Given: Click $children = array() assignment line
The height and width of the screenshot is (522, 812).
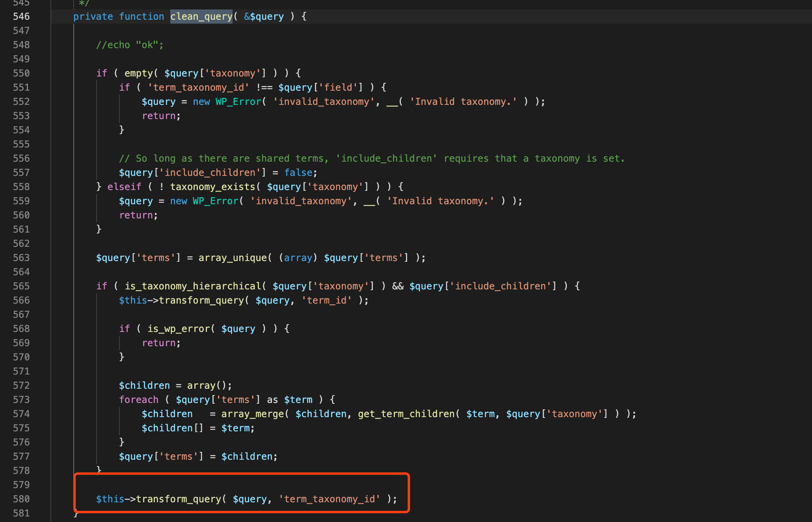Looking at the screenshot, I should click(175, 386).
